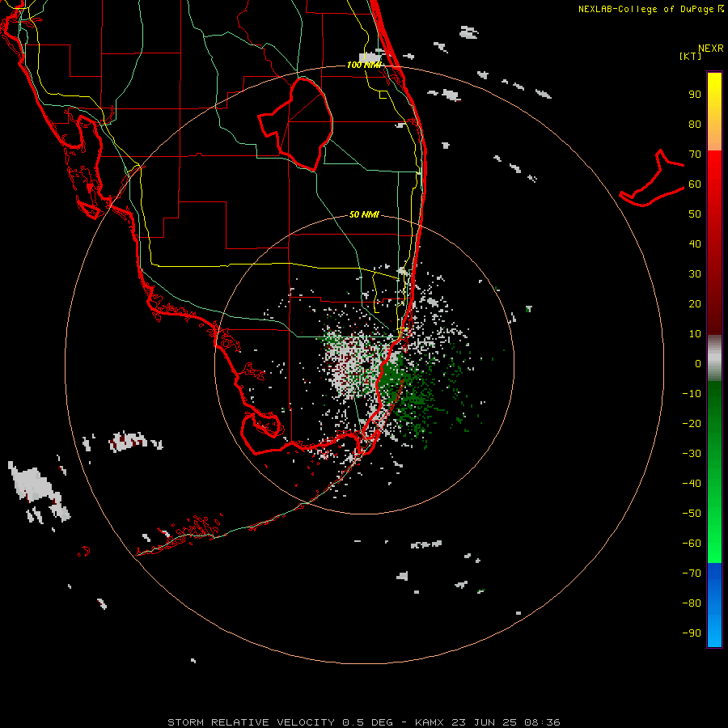Click the 50 value on velocity scale
The width and height of the screenshot is (728, 728).
[695, 214]
